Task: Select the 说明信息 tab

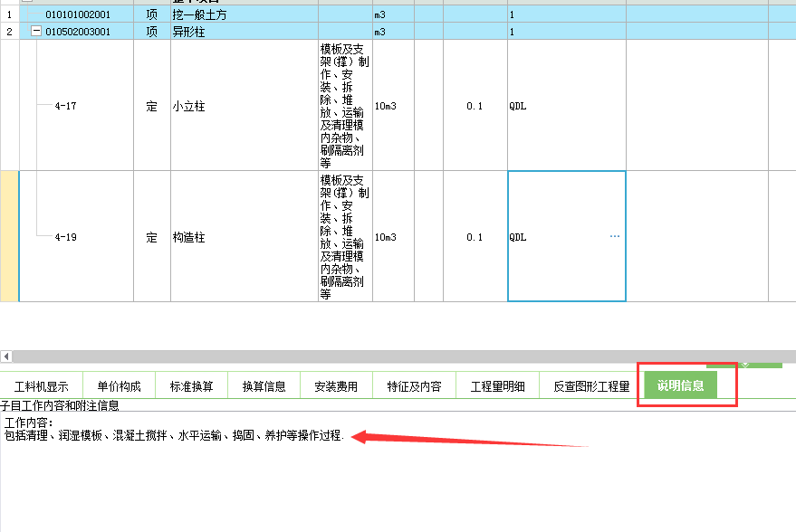Action: [681, 385]
